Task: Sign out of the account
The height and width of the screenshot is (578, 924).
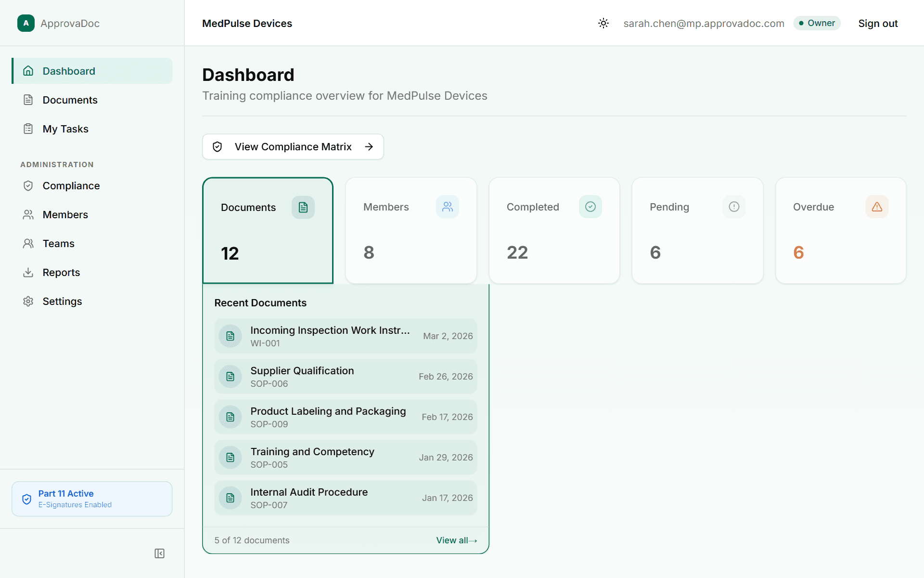Action: (878, 23)
